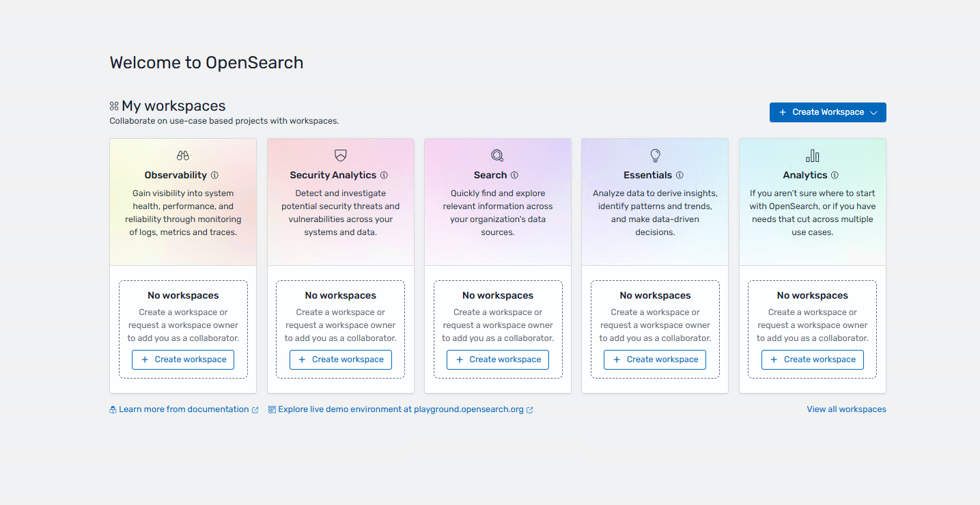Create a workspace in the Analytics card
This screenshot has height=505, width=980.
pos(813,359)
